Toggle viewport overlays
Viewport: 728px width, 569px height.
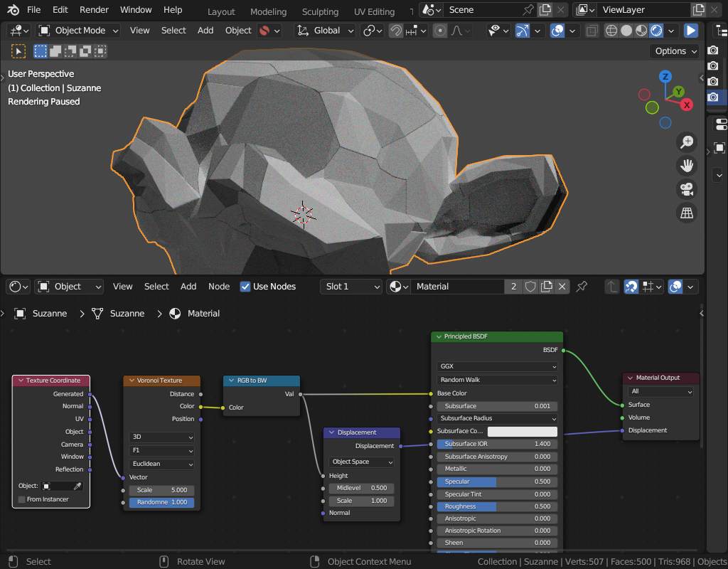pyautogui.click(x=557, y=31)
